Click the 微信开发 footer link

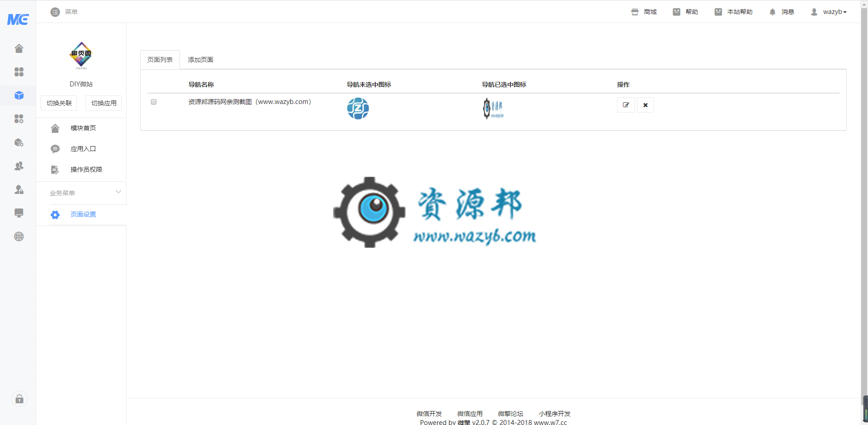tap(429, 414)
